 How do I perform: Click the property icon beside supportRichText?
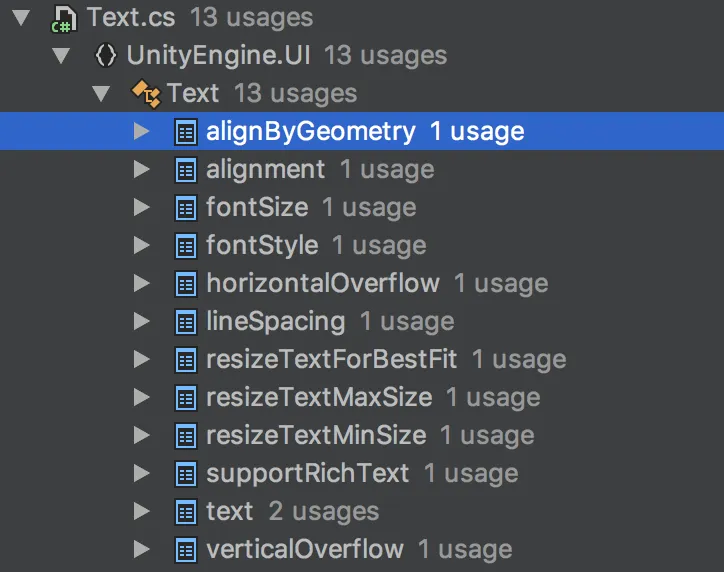tap(186, 474)
